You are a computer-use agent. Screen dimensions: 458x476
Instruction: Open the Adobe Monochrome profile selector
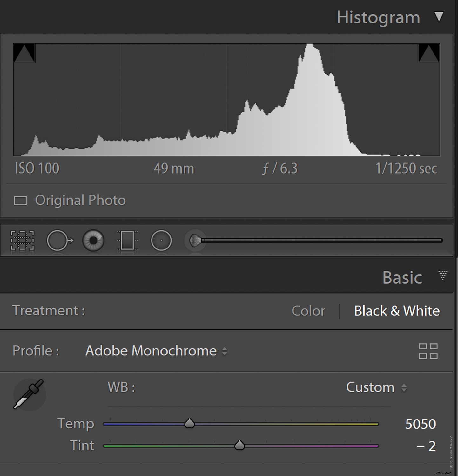(155, 351)
